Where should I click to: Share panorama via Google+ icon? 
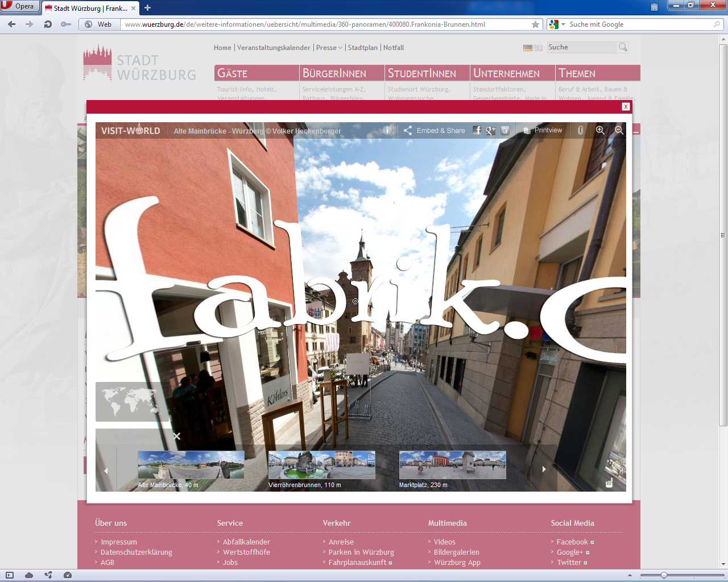[490, 130]
